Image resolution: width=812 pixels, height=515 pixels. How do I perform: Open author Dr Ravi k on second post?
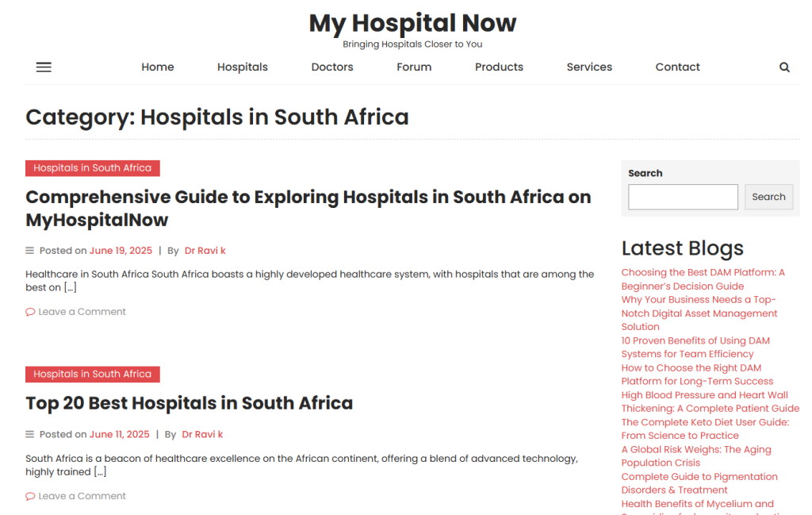tap(202, 434)
